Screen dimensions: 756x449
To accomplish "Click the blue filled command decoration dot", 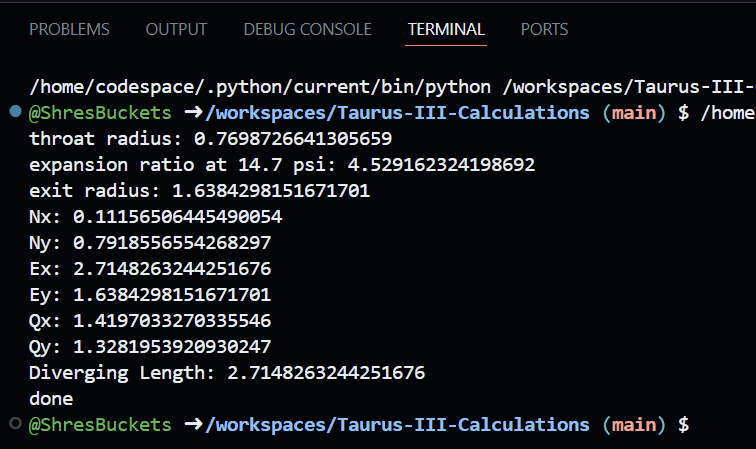I will (x=14, y=112).
